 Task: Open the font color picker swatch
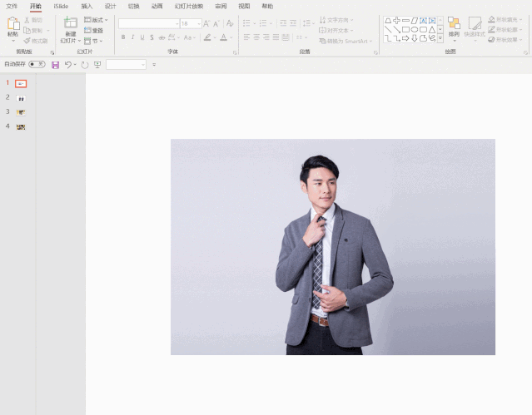click(x=223, y=37)
